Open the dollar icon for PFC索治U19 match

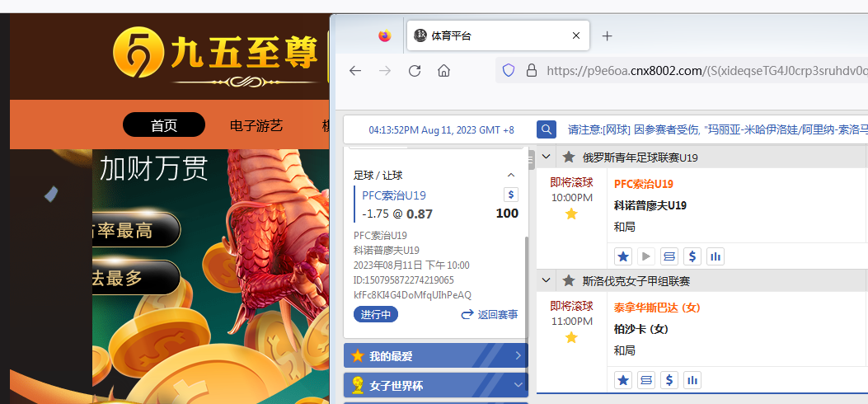(x=692, y=256)
